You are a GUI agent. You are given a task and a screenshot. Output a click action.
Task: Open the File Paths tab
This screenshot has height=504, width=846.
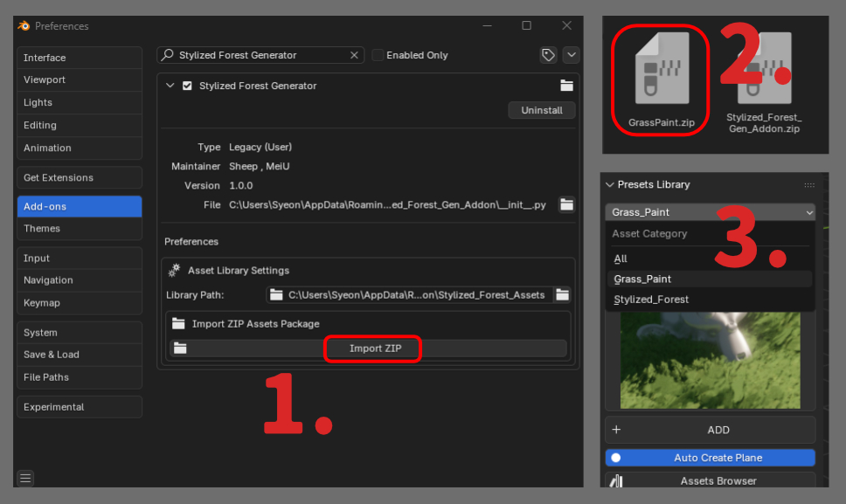[80, 377]
